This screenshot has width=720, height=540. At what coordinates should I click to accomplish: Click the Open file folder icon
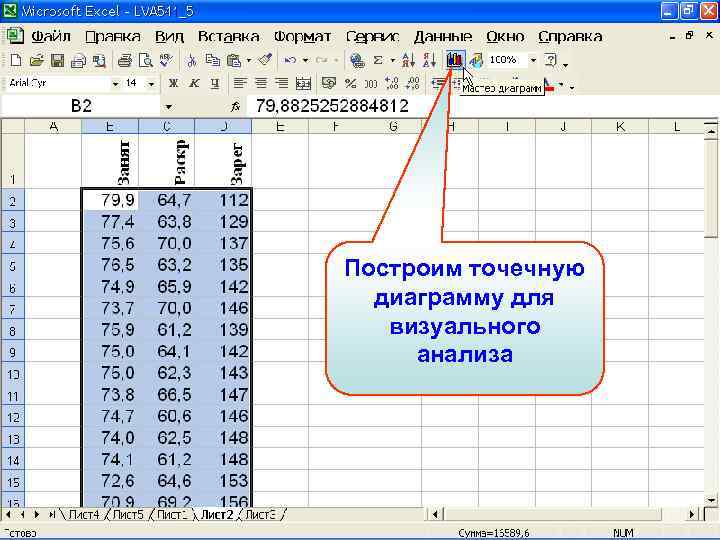coord(36,60)
